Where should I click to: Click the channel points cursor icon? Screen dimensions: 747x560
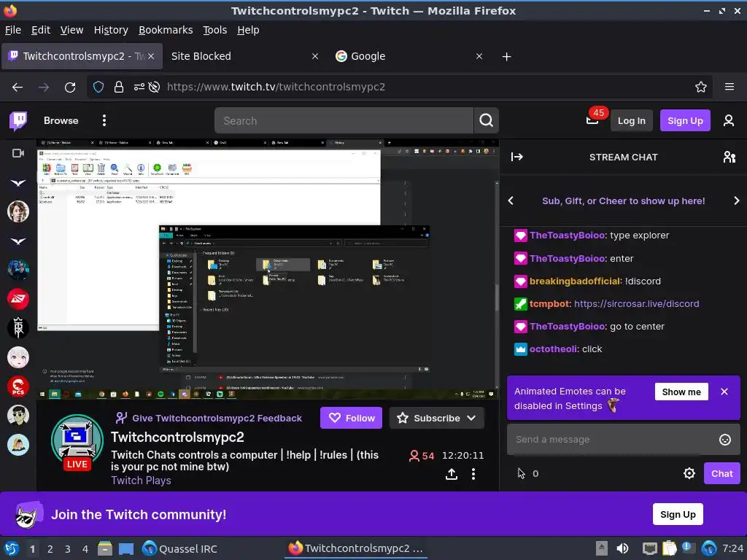click(521, 473)
